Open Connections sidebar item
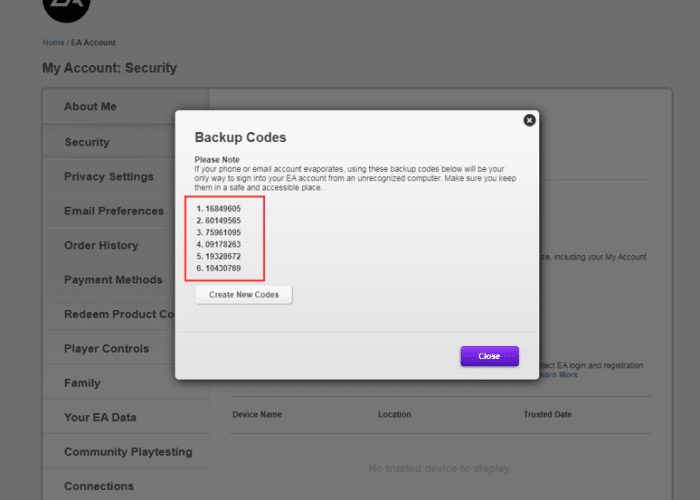Viewport: 700px width, 500px height. (126, 486)
